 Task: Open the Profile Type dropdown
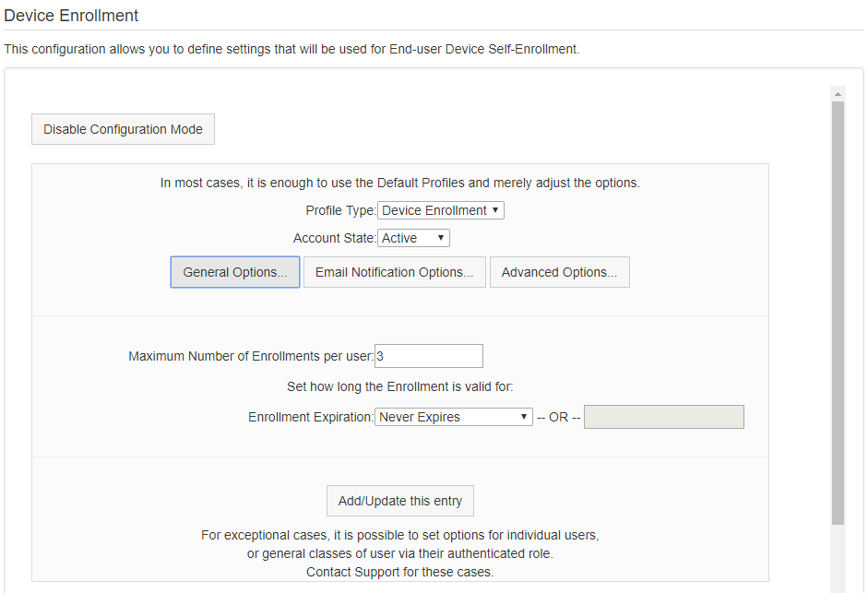[x=441, y=210]
